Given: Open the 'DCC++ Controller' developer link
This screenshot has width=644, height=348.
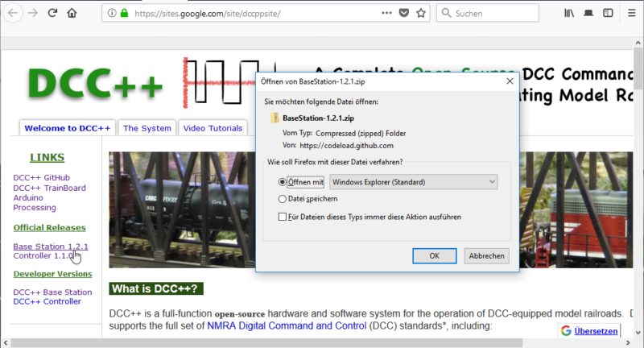Looking at the screenshot, I should tap(47, 301).
